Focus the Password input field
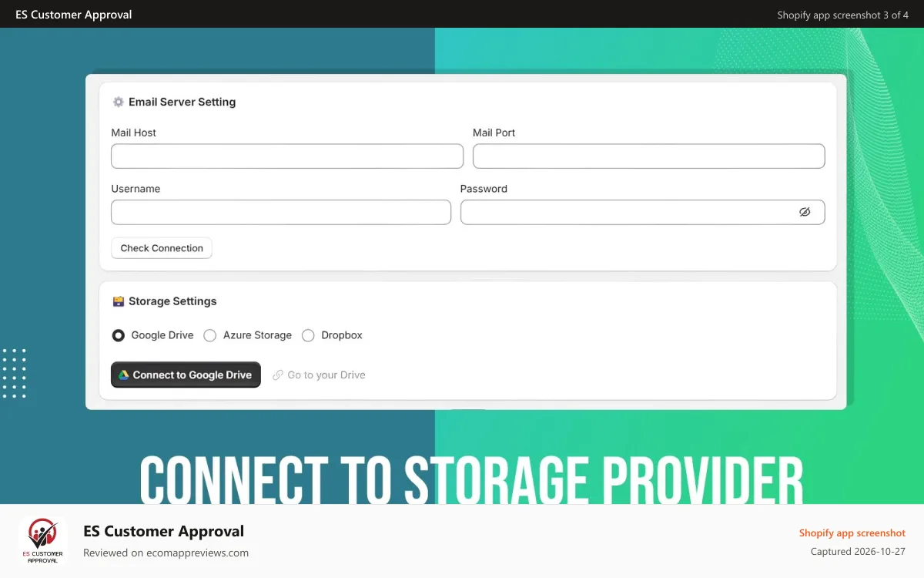924x578 pixels. (x=643, y=212)
